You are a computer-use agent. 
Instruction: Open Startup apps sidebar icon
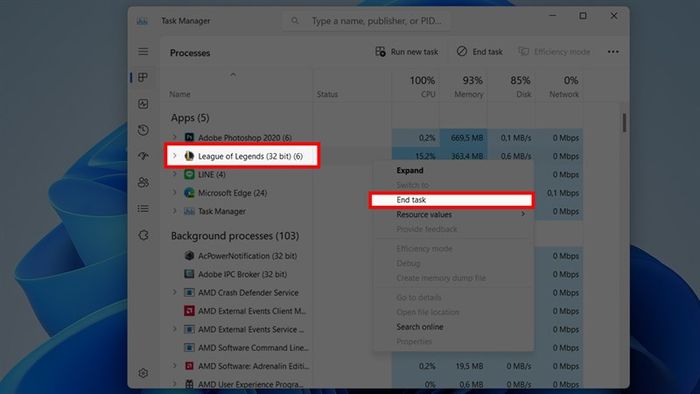pyautogui.click(x=143, y=156)
